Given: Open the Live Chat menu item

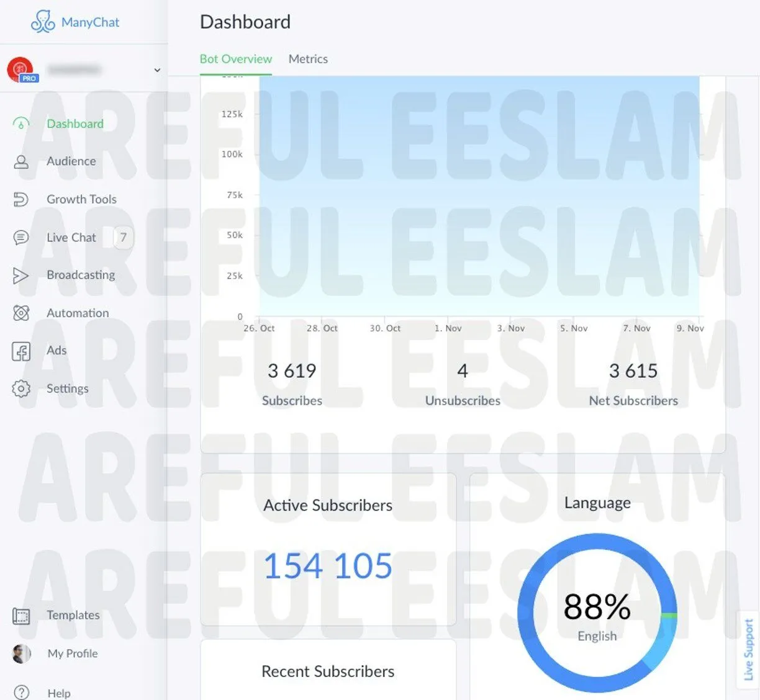Looking at the screenshot, I should tap(71, 237).
